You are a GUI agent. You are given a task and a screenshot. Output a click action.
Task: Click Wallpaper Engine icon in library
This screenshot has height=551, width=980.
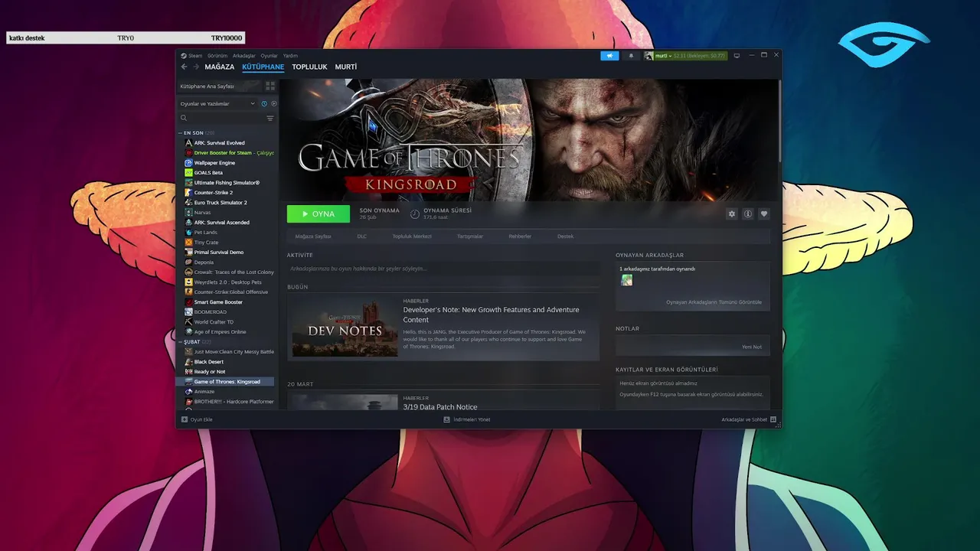[188, 163]
